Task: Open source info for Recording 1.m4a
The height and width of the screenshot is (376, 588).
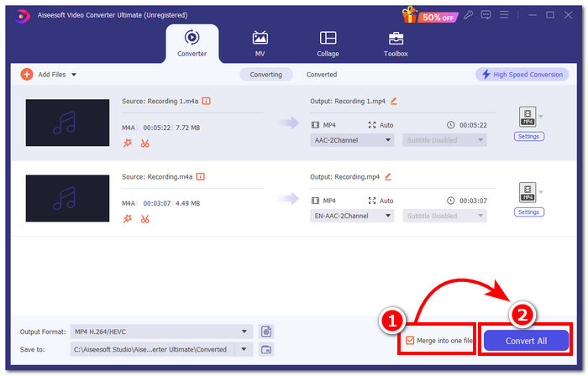Action: (207, 101)
